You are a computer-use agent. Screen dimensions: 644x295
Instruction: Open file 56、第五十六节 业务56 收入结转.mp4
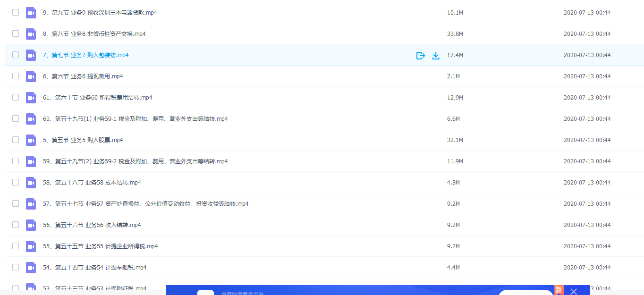pos(92,225)
